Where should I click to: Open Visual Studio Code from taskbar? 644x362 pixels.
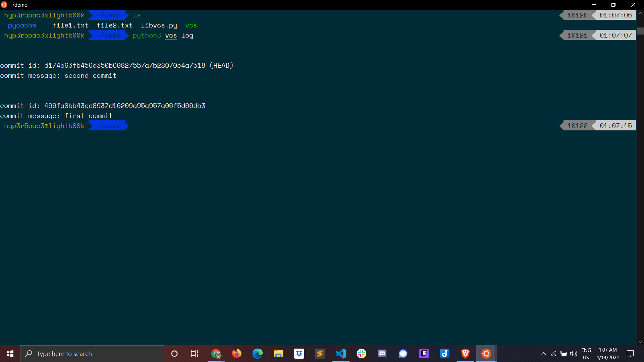340,353
